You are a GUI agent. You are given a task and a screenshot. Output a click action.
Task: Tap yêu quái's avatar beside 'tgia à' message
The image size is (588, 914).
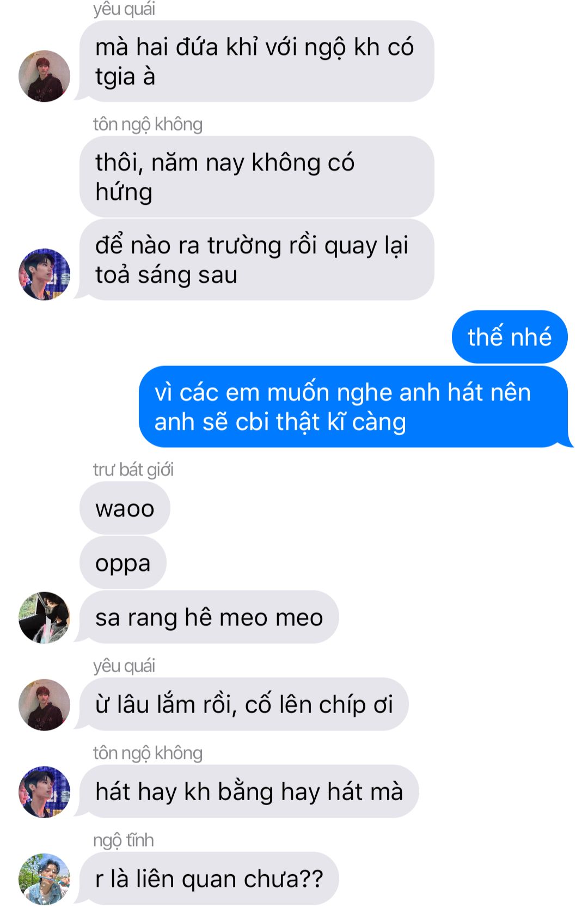pos(45,76)
